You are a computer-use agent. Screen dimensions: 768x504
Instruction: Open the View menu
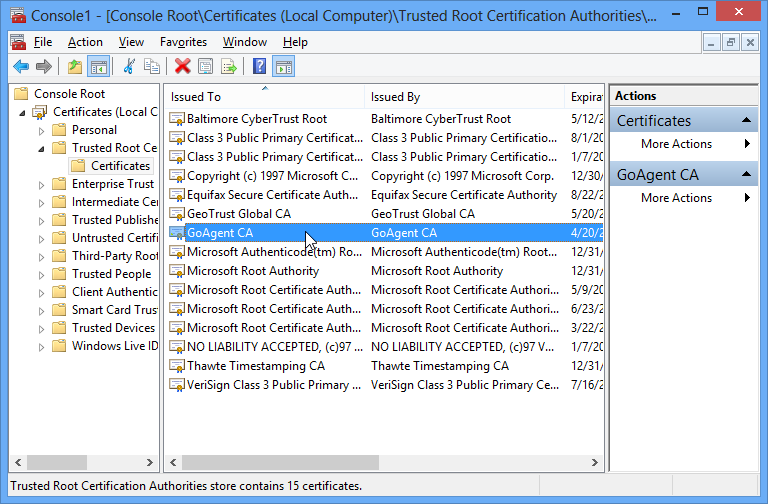tap(131, 42)
